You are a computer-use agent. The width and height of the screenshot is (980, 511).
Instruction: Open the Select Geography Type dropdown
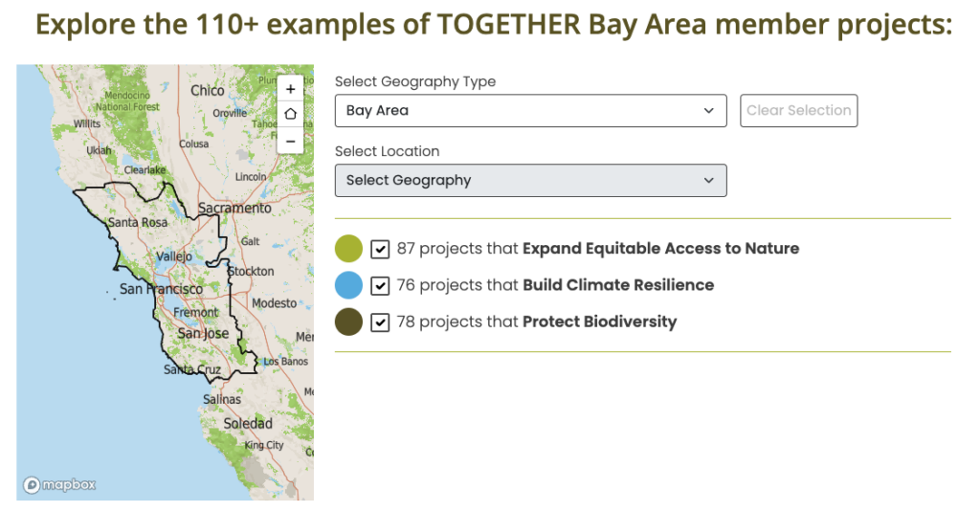coord(530,111)
